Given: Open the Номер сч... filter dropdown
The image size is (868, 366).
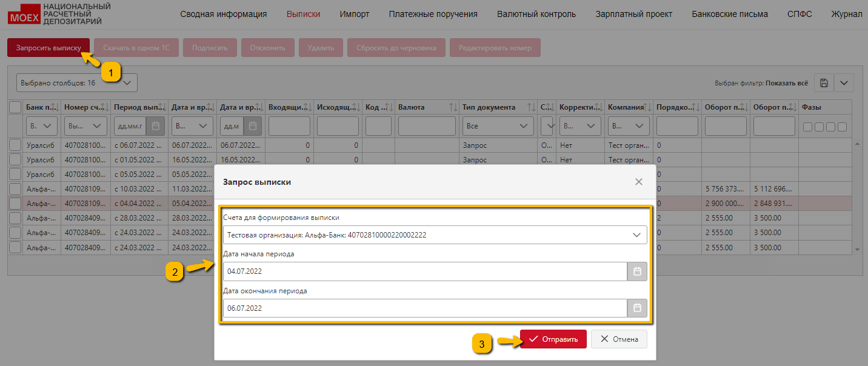Looking at the screenshot, I should (x=85, y=126).
